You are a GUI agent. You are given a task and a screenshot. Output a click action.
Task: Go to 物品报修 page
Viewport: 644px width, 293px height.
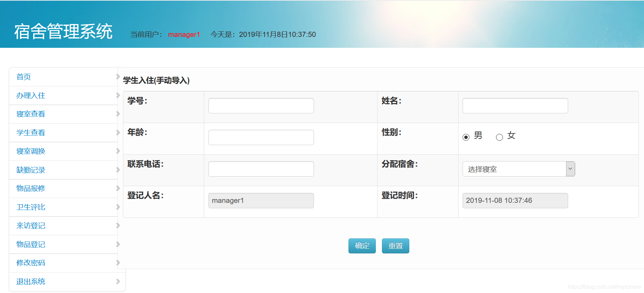pyautogui.click(x=31, y=189)
